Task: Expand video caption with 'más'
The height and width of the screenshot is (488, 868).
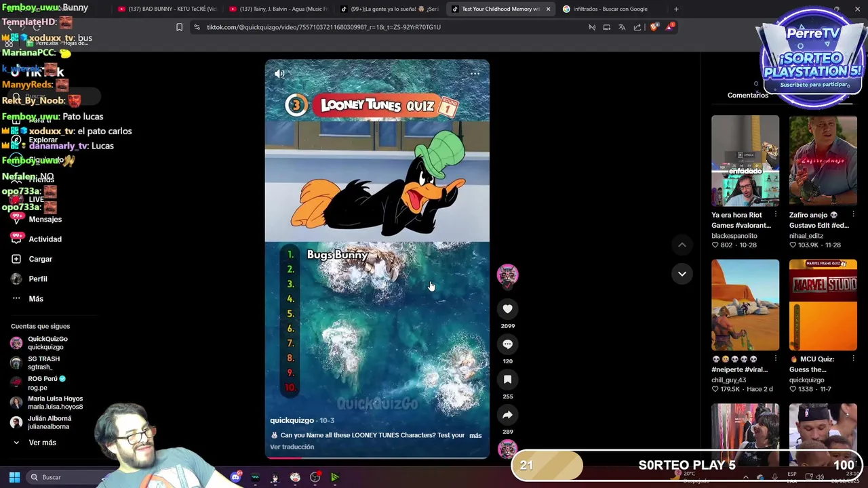Action: [x=475, y=435]
